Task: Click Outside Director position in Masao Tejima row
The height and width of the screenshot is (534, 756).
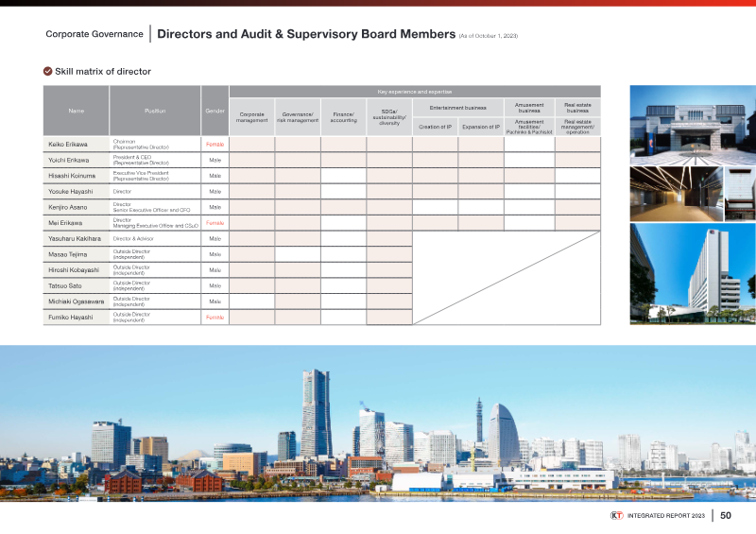Action: 131,254
